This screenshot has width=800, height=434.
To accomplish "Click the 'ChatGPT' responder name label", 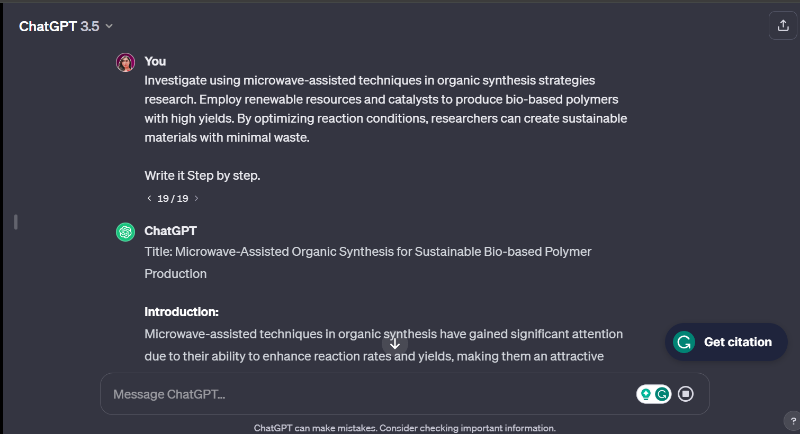I will [x=170, y=230].
